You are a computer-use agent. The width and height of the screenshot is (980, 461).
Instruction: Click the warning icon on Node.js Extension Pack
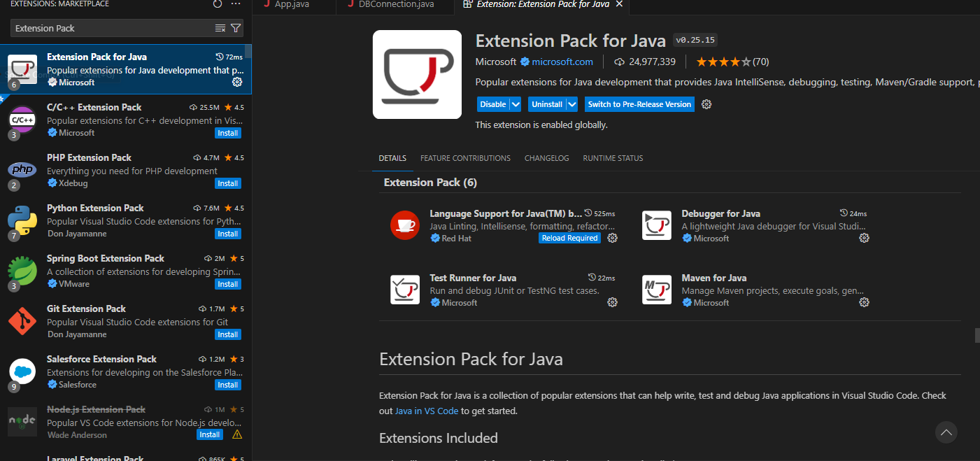click(237, 434)
